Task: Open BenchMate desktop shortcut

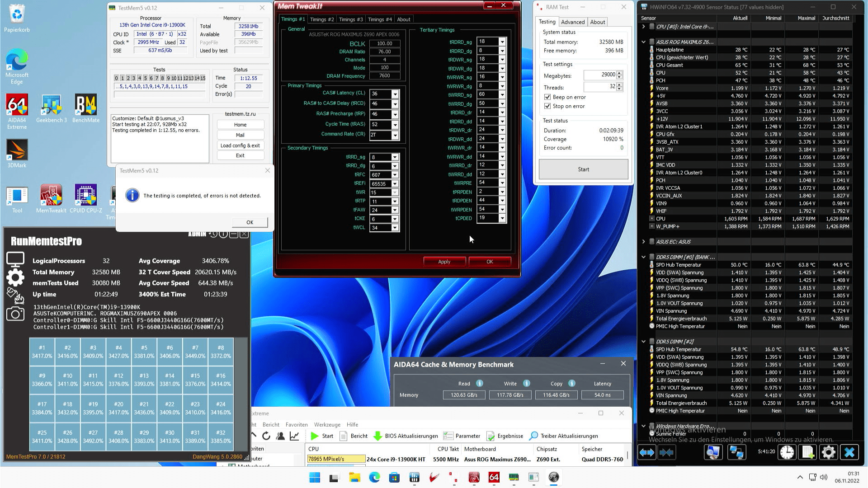Action: pyautogui.click(x=86, y=109)
